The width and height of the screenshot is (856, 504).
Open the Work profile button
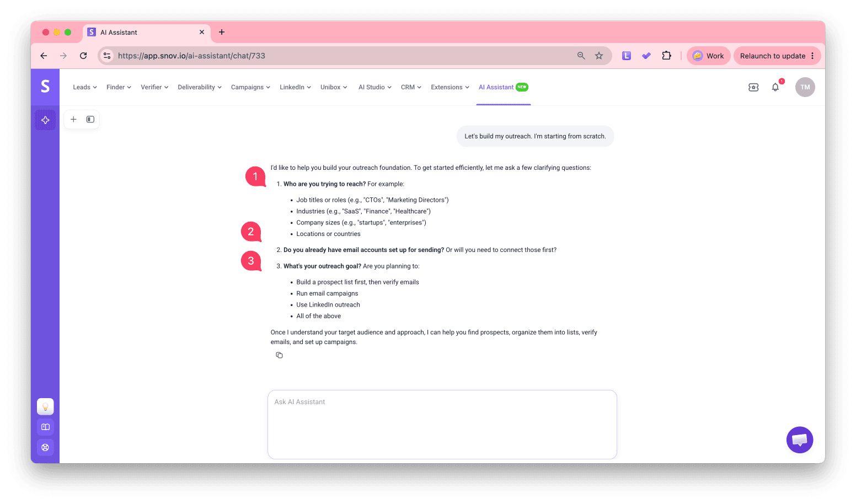point(709,56)
